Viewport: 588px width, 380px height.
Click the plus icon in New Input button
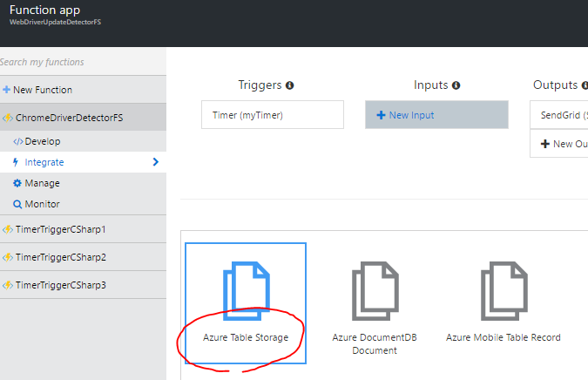click(381, 115)
